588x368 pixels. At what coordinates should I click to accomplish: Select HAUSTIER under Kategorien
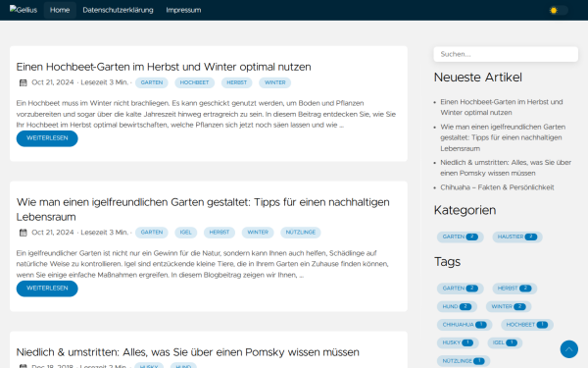(517, 237)
